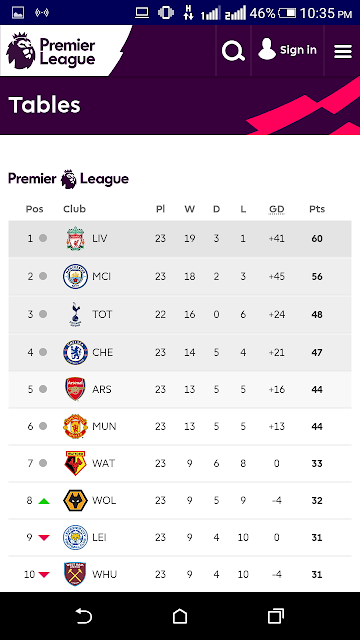Tap the GD column header
The width and height of the screenshot is (360, 640).
[x=276, y=209]
